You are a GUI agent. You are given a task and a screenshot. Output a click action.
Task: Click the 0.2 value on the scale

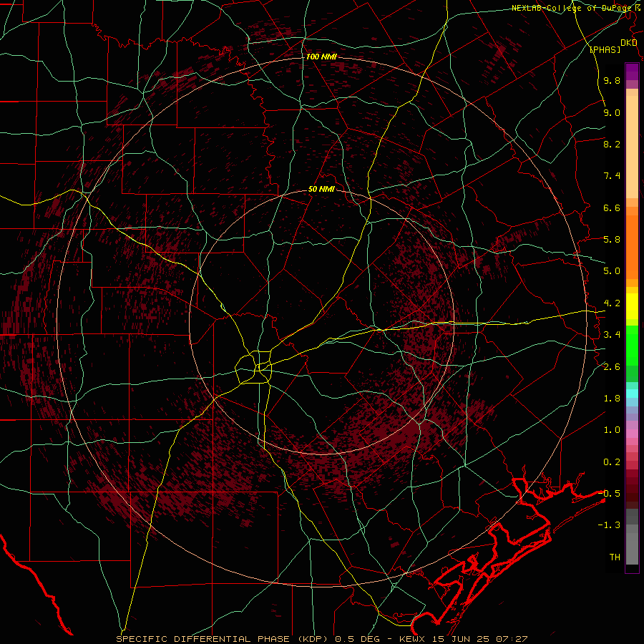click(x=612, y=462)
